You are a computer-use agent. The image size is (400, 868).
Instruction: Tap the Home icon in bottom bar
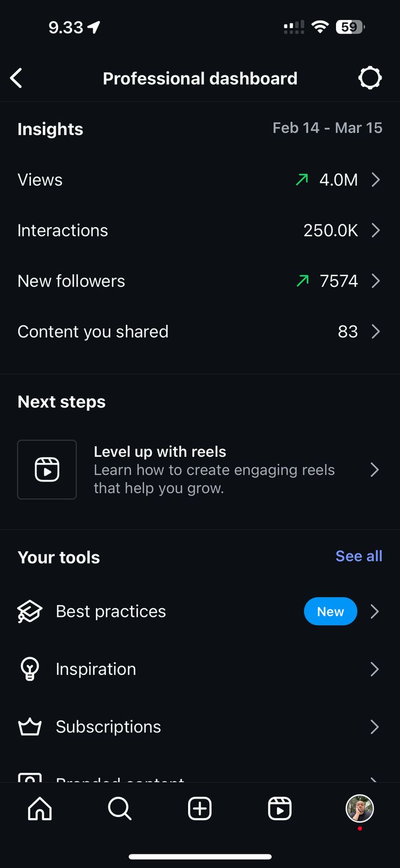(40, 808)
